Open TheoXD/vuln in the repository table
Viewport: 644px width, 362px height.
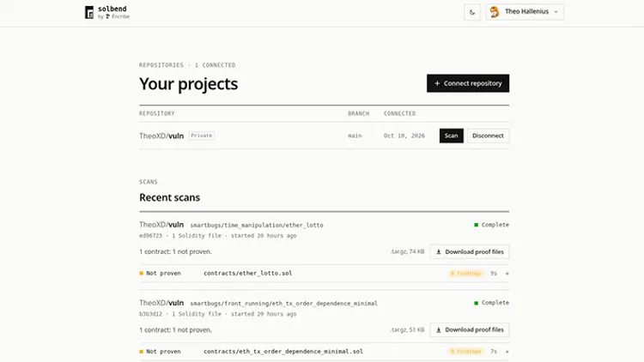[x=161, y=136]
